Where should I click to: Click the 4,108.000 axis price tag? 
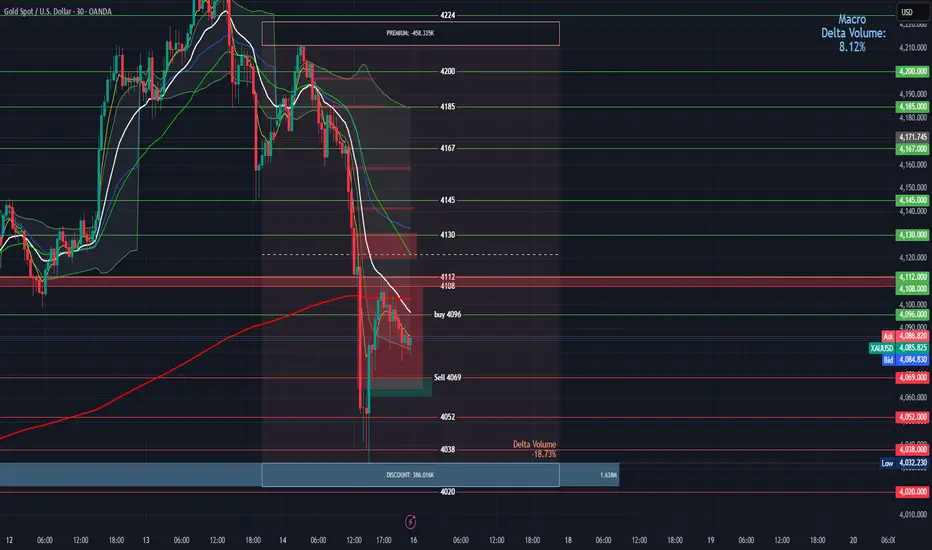point(912,289)
